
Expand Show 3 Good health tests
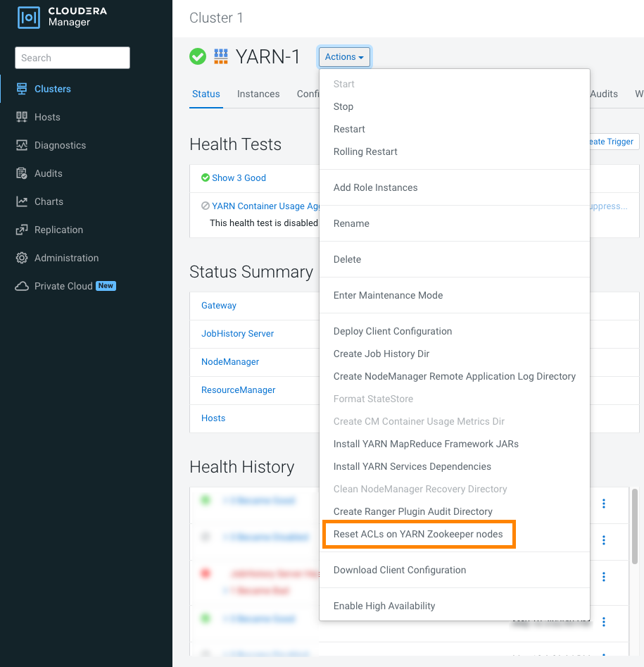(239, 178)
